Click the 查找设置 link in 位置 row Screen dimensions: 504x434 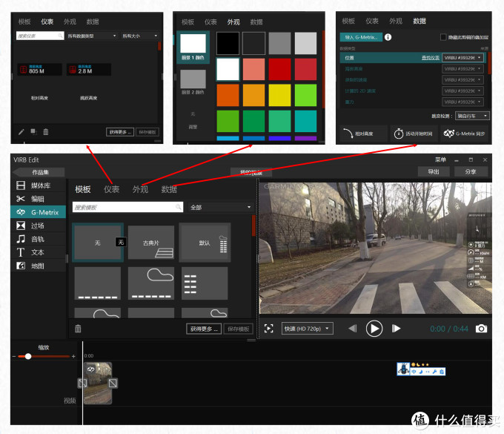coord(431,58)
